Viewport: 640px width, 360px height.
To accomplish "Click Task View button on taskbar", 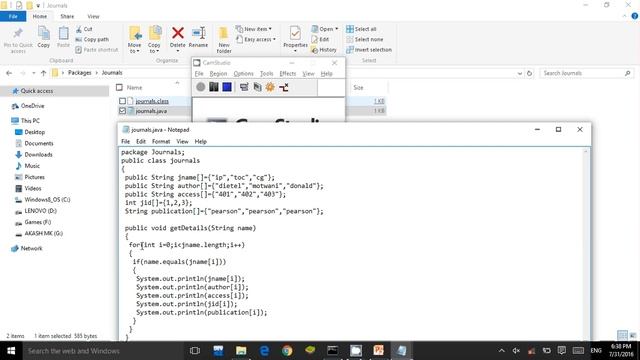I will (x=195, y=351).
